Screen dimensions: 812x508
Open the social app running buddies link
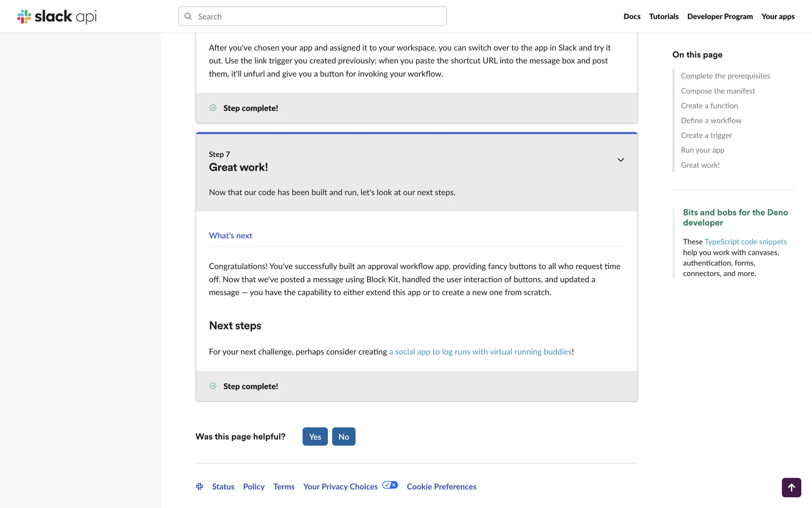point(480,352)
